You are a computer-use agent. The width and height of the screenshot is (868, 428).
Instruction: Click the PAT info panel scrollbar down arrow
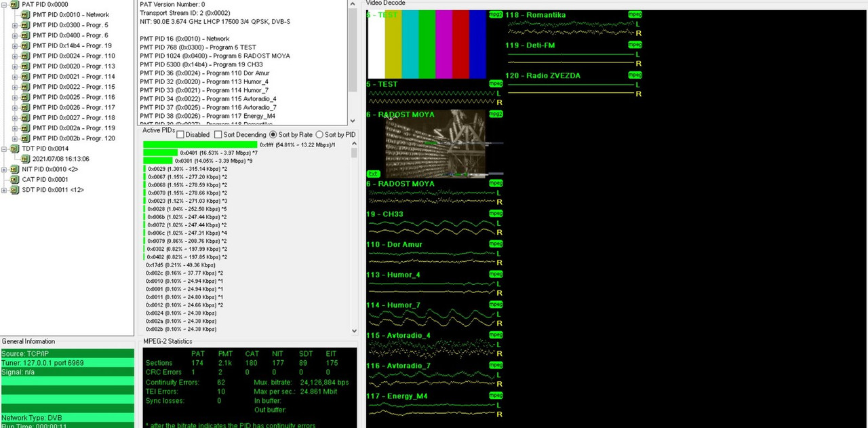coord(352,121)
